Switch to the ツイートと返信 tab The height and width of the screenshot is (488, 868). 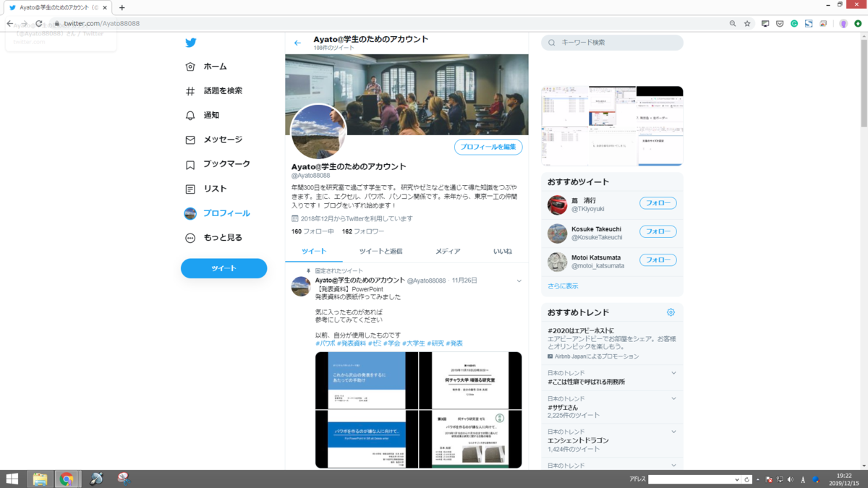(x=382, y=251)
